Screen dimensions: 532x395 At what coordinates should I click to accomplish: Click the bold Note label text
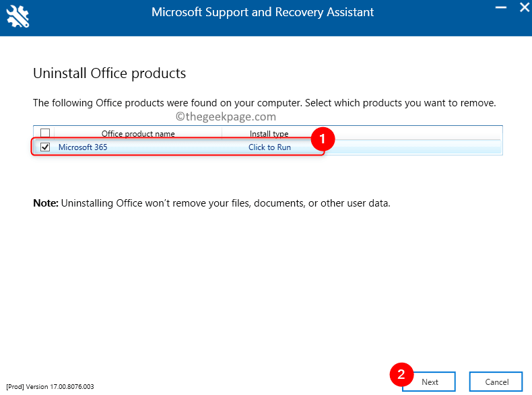pos(46,203)
